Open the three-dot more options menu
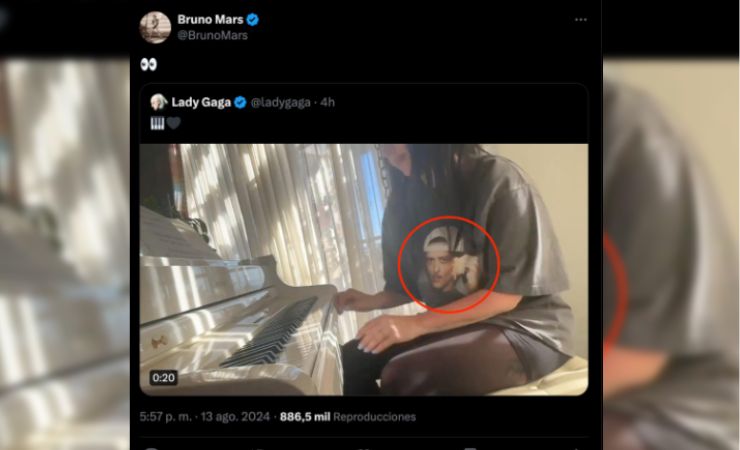The image size is (740, 450). click(580, 19)
